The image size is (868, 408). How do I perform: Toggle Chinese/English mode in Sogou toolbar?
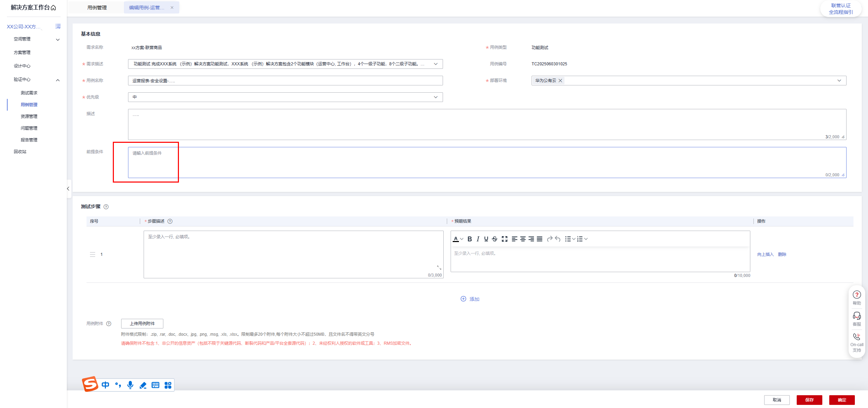(106, 385)
